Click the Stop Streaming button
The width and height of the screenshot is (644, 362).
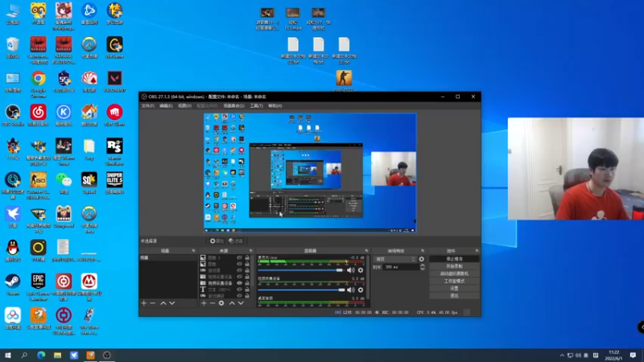(x=454, y=259)
